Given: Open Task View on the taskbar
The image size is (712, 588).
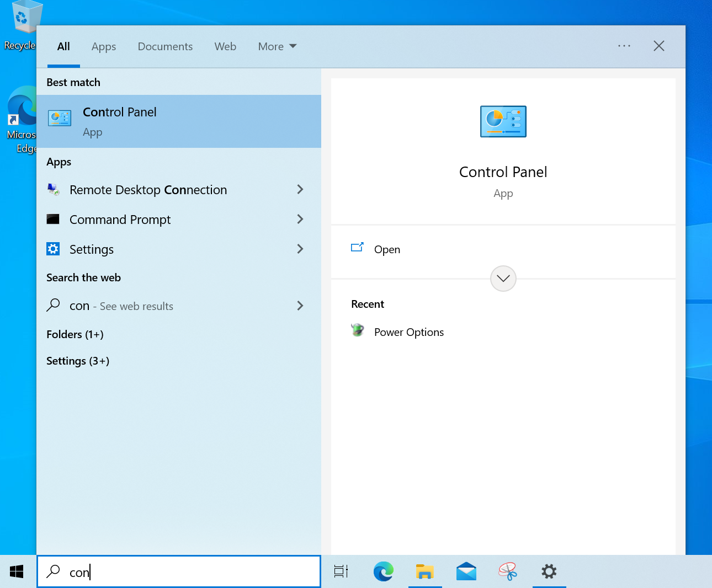Looking at the screenshot, I should coord(341,572).
